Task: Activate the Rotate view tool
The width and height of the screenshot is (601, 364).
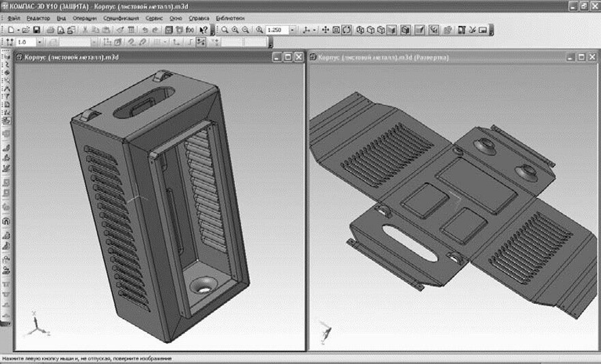Action: pos(346,31)
